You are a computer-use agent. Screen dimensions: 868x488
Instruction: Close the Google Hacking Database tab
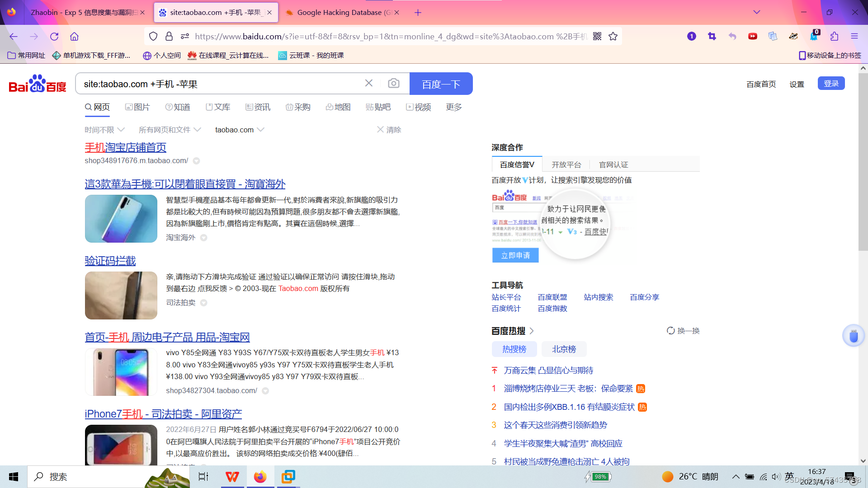pos(396,13)
